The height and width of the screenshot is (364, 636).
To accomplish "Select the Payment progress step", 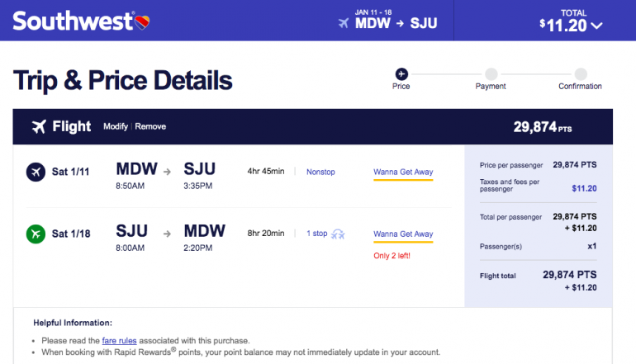I will (491, 73).
